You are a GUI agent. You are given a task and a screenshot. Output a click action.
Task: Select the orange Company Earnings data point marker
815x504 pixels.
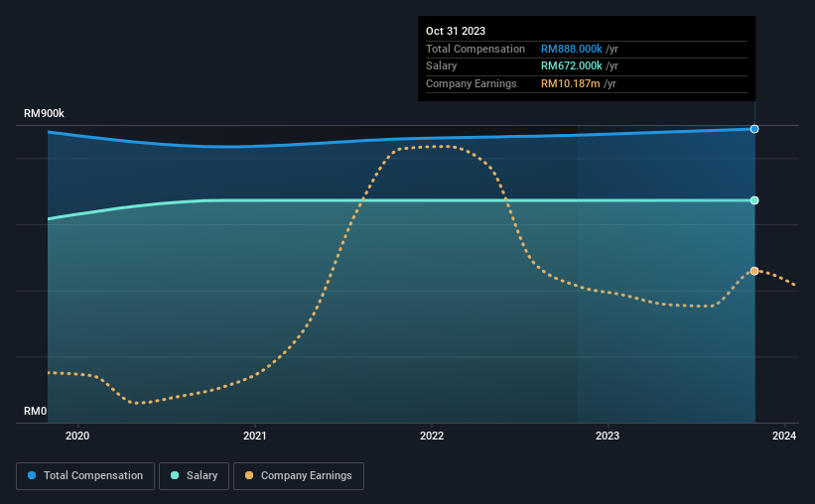pos(754,271)
